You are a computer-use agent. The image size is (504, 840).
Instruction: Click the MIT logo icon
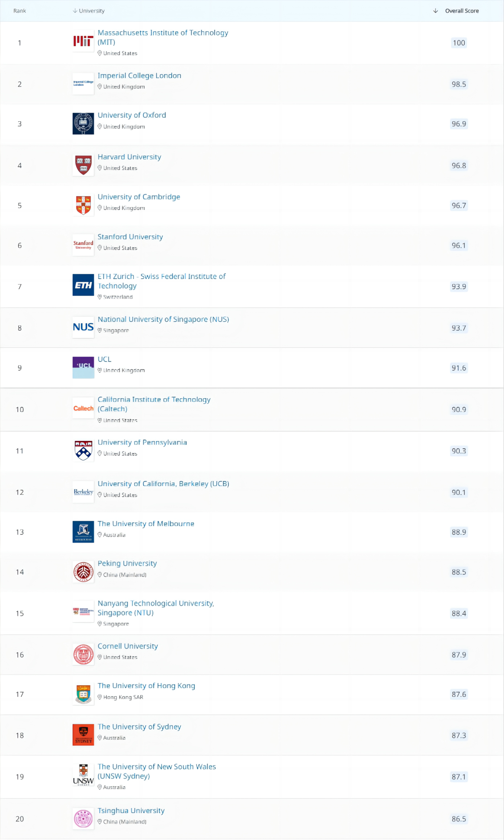[x=83, y=41]
